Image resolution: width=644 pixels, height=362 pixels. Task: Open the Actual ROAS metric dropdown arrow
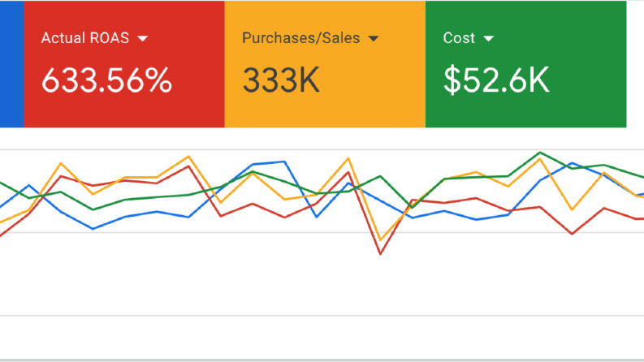click(142, 39)
